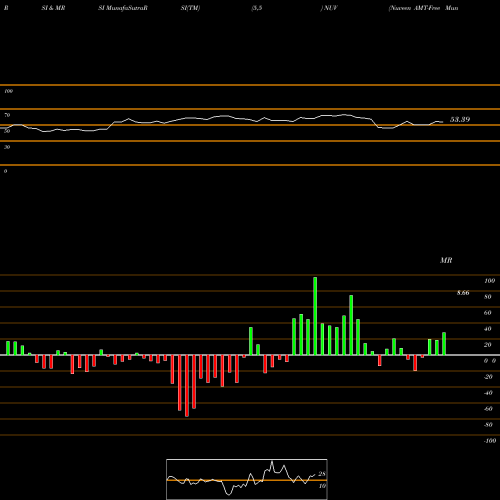The width and height of the screenshot is (500, 500).
Task: Click the 40 label on MR axis
Action: [488, 329]
